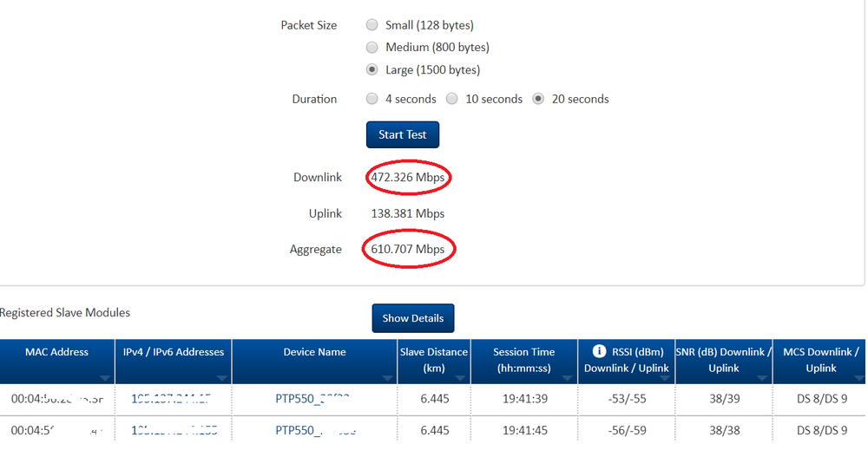
Task: Open MCS Downlink / Uplink column arrow
Action: (x=859, y=378)
